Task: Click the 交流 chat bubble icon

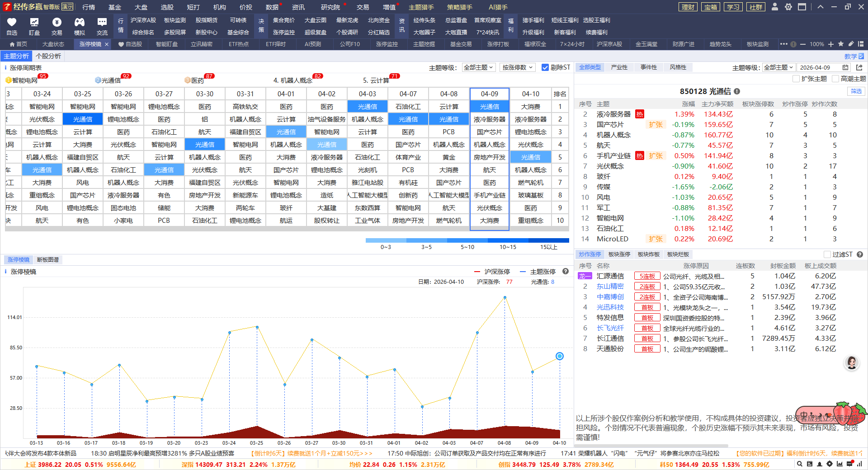Action: (x=102, y=23)
